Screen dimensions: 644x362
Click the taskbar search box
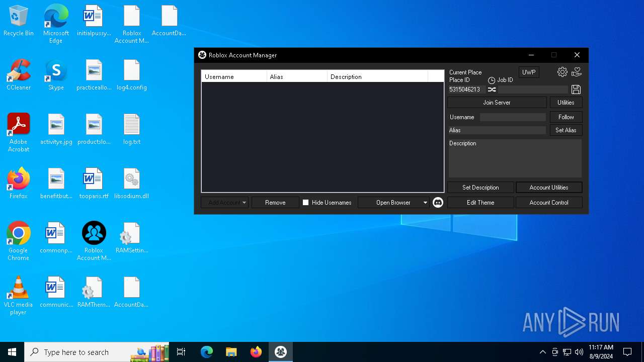98,352
